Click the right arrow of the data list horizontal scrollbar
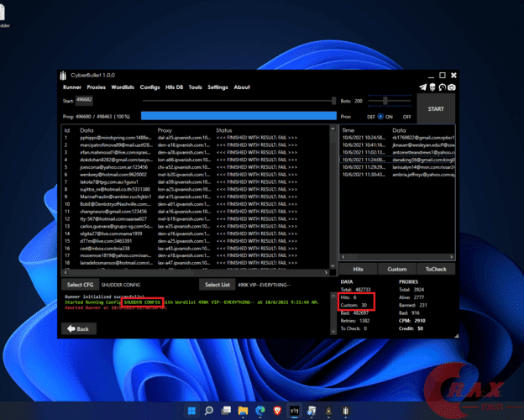 [326, 272]
